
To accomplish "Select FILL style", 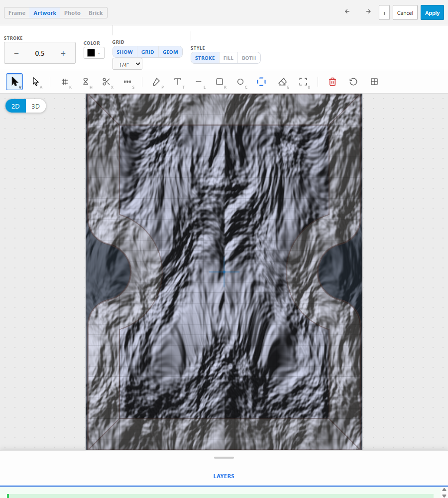I will [x=228, y=58].
